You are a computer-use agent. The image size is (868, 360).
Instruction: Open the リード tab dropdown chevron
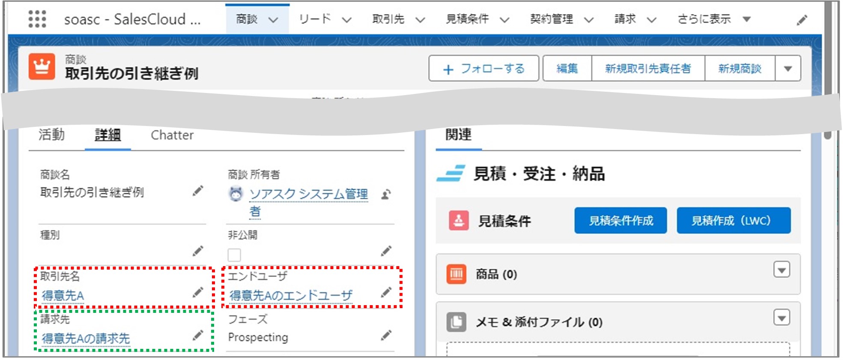(347, 20)
